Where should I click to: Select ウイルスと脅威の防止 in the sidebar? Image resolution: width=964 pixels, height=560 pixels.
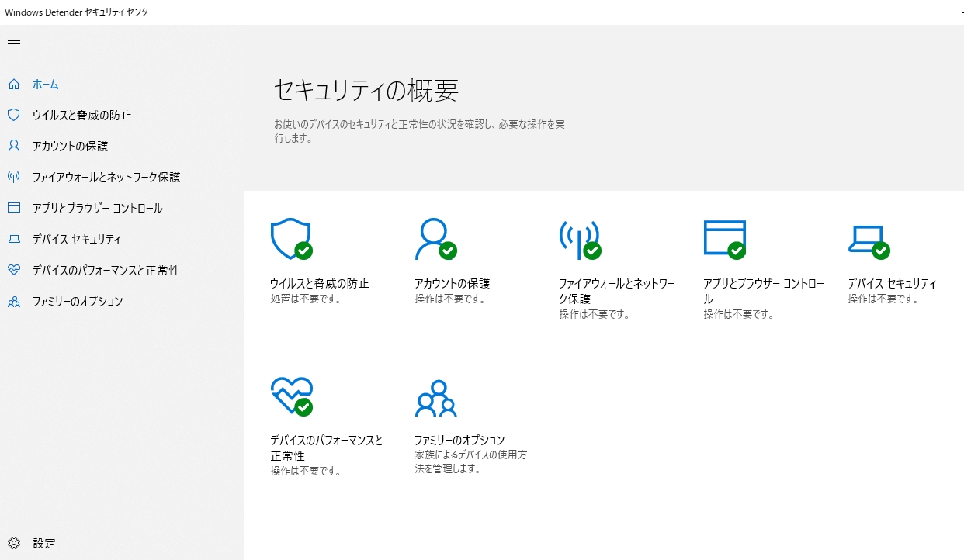[x=82, y=115]
